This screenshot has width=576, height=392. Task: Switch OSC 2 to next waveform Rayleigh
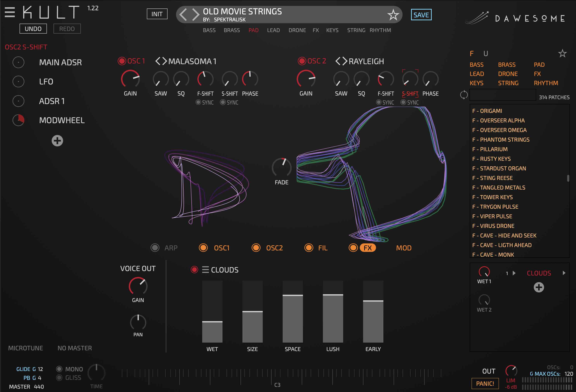pyautogui.click(x=345, y=61)
